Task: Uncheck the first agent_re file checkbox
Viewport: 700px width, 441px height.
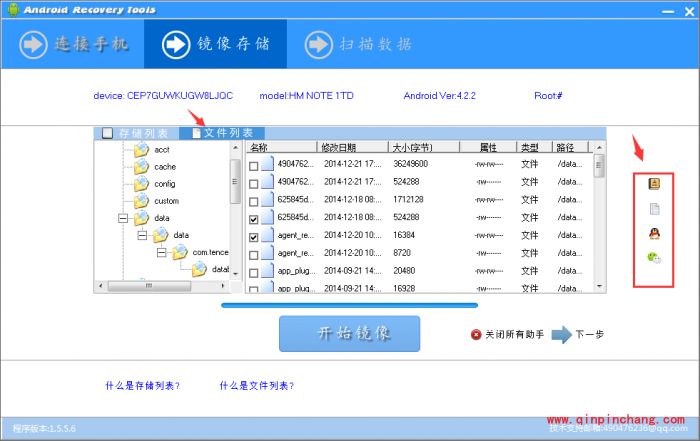Action: coord(254,236)
